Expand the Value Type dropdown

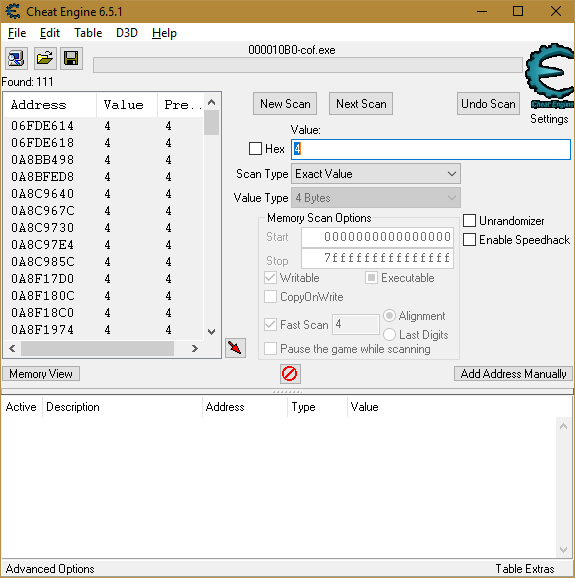click(376, 198)
